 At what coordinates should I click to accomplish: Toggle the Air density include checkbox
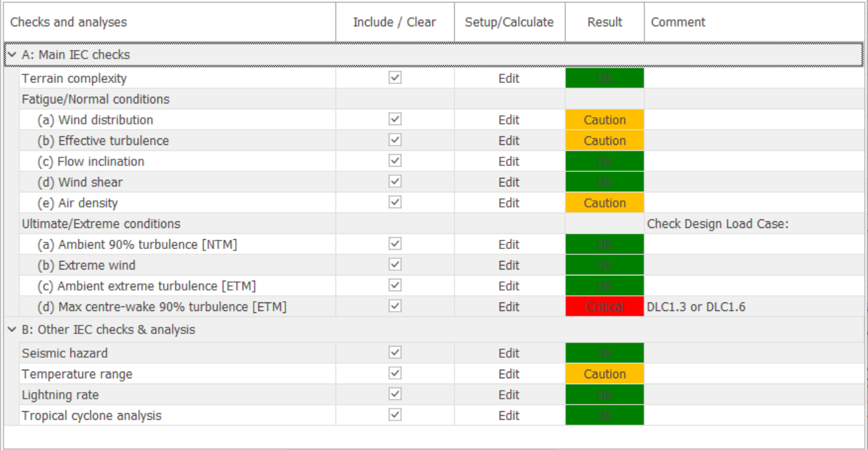pyautogui.click(x=393, y=203)
